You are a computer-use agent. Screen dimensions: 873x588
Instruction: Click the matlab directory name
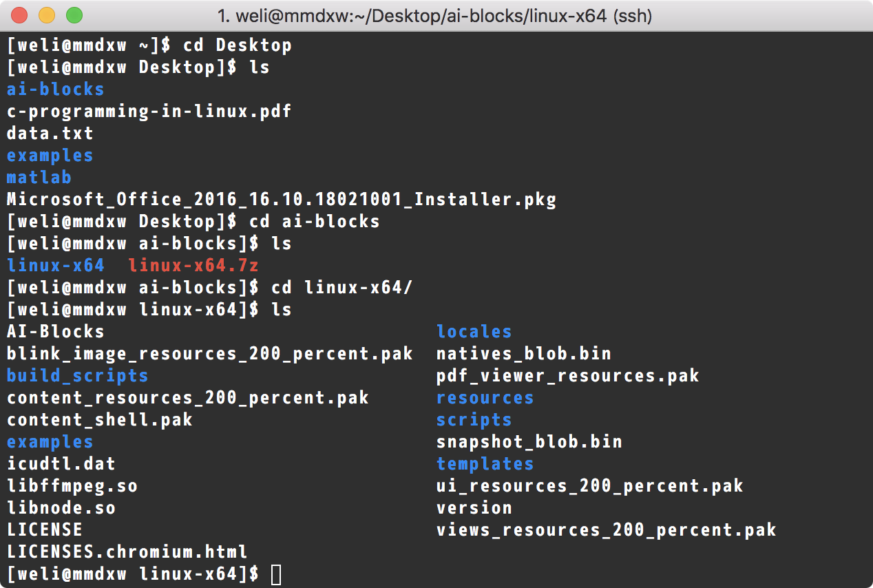click(x=39, y=177)
